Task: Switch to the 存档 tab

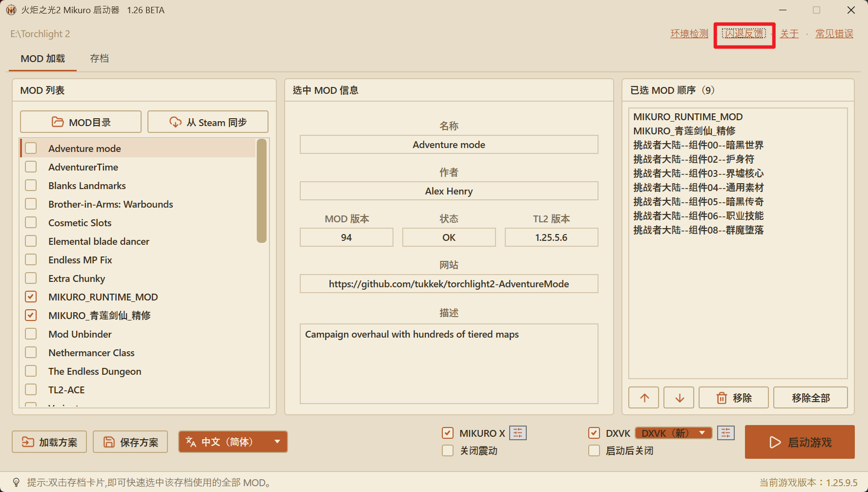Action: click(x=99, y=58)
